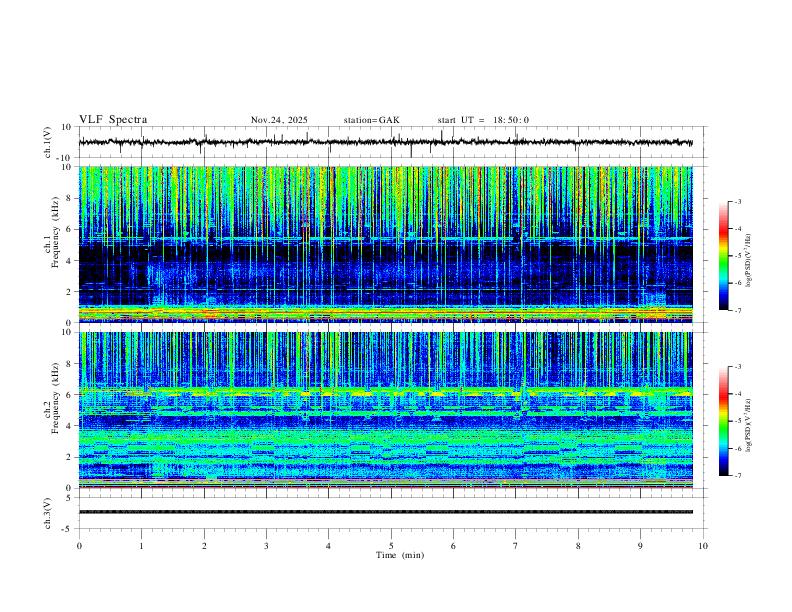This screenshot has width=792, height=612.
Task: Click the "-7" tick on lower colorbar
Action: coord(737,475)
